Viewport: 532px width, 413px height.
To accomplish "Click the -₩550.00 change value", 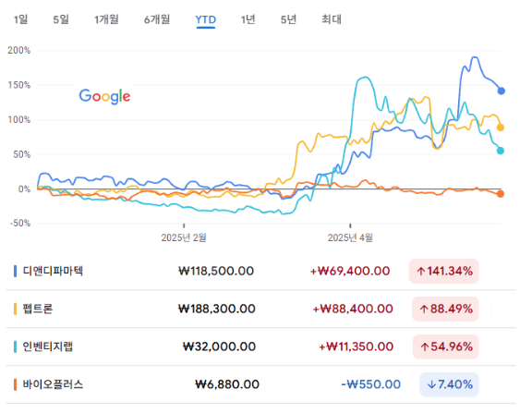I will pyautogui.click(x=371, y=384).
